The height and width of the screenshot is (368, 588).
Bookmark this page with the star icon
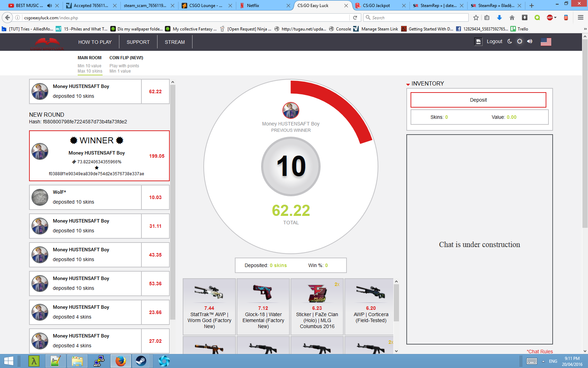[476, 18]
